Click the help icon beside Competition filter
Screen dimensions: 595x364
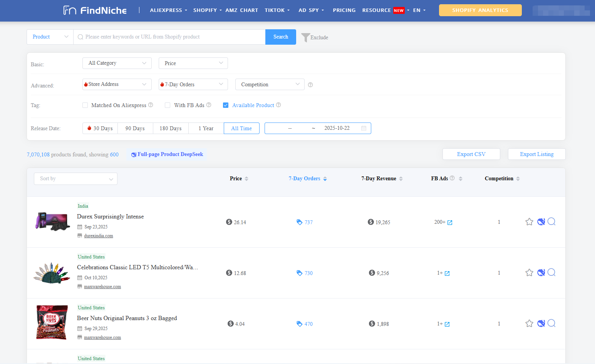click(x=310, y=84)
